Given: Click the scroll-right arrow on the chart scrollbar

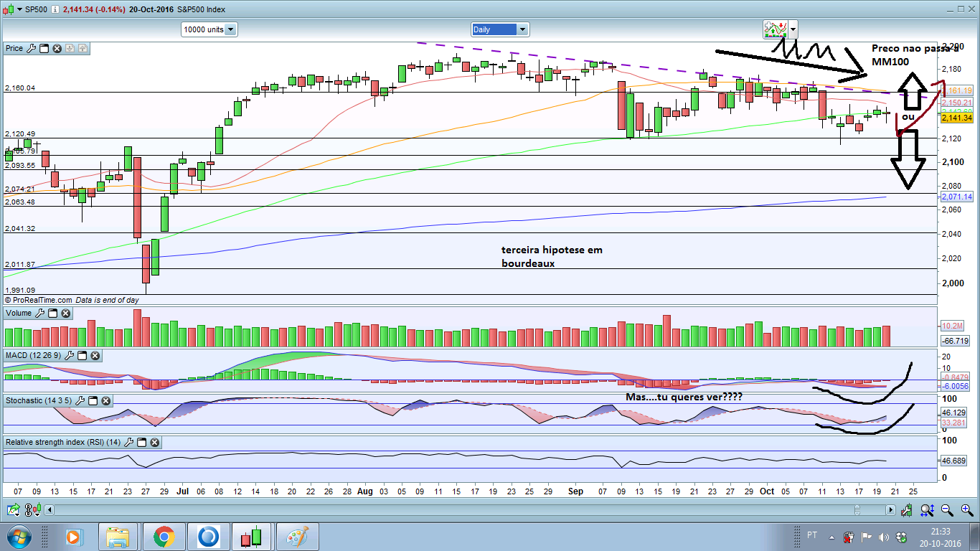Looking at the screenshot, I should [x=891, y=510].
